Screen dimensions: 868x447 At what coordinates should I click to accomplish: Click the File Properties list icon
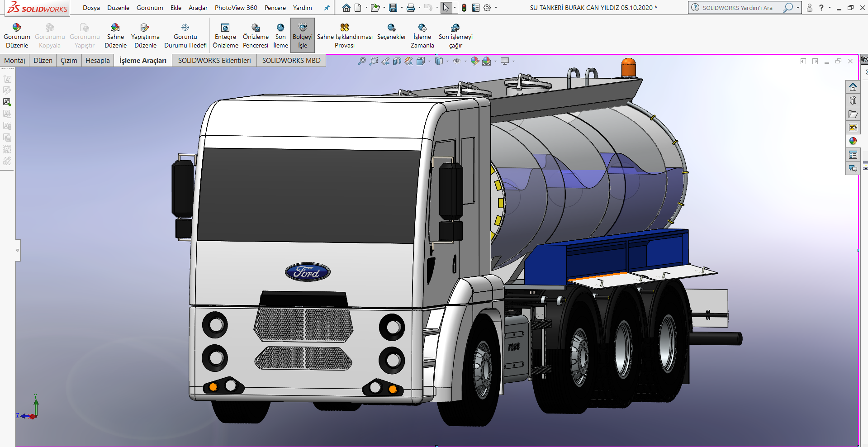pos(476,8)
